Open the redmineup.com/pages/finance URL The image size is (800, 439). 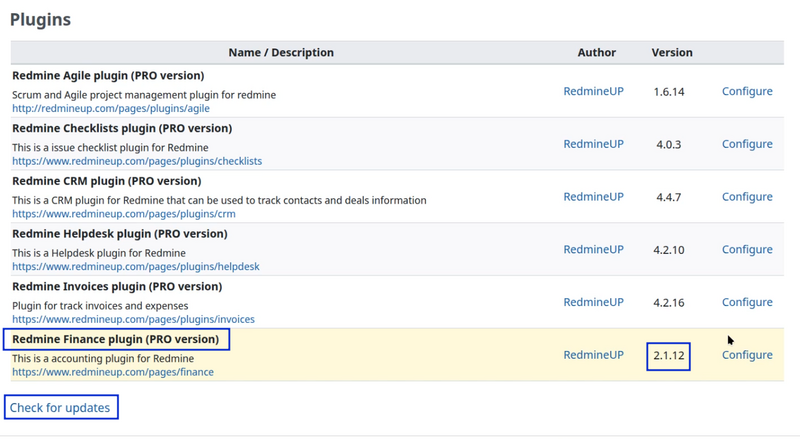pyautogui.click(x=113, y=372)
